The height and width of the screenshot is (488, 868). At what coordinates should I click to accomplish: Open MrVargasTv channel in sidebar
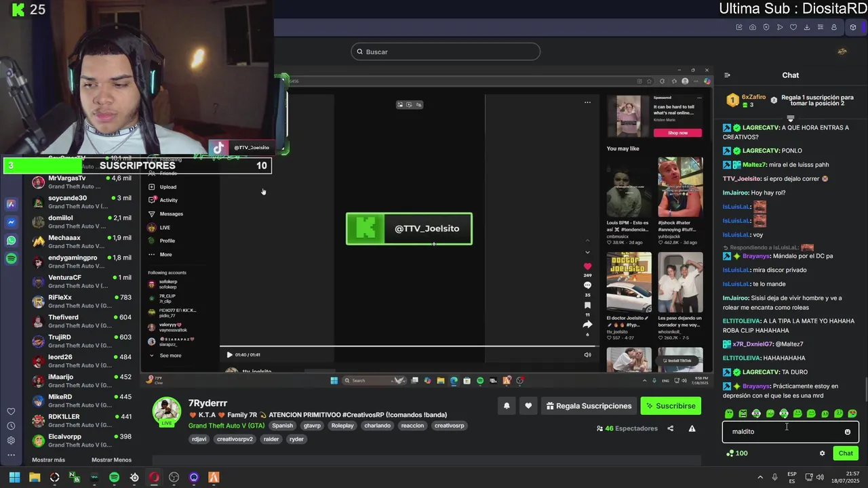click(x=83, y=182)
